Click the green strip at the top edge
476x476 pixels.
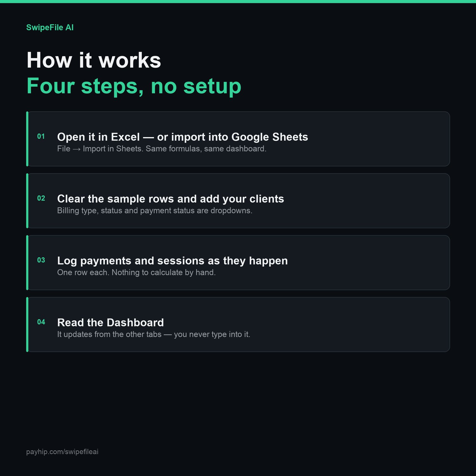pos(238,2)
